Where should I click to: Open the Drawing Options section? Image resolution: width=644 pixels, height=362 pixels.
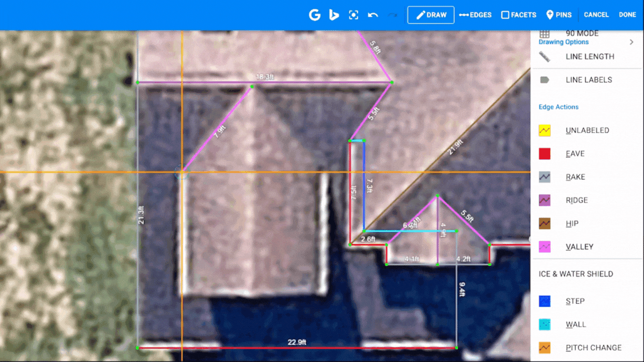(563, 42)
